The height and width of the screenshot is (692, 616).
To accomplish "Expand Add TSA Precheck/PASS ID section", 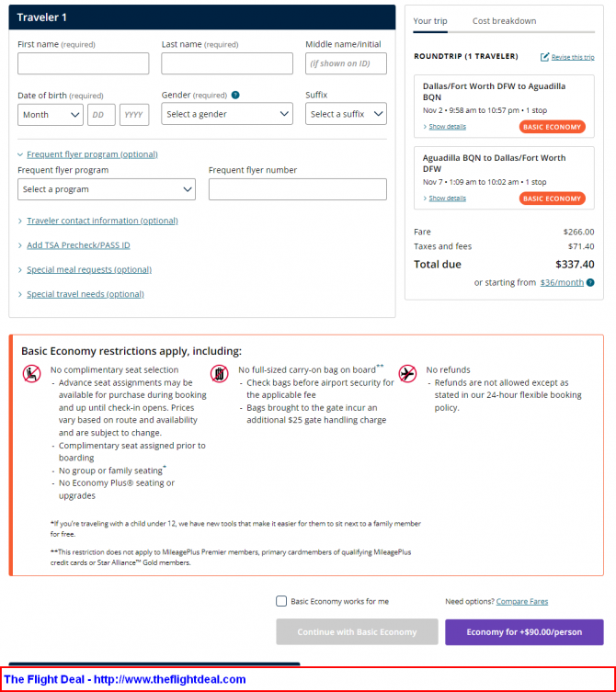I will tap(78, 245).
